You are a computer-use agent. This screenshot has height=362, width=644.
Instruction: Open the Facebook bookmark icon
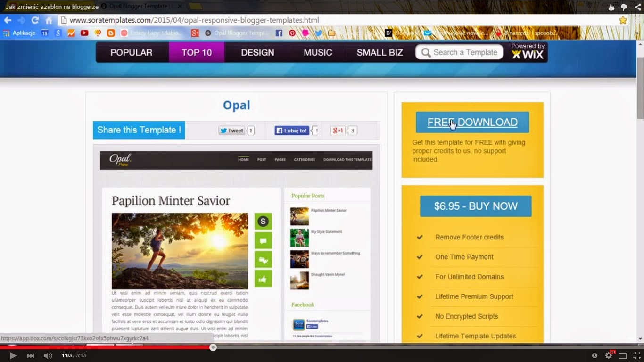[x=279, y=33]
